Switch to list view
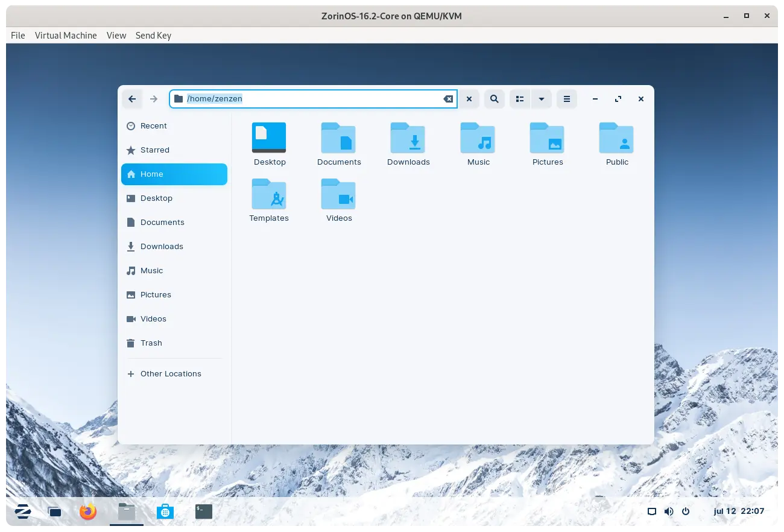 click(520, 99)
